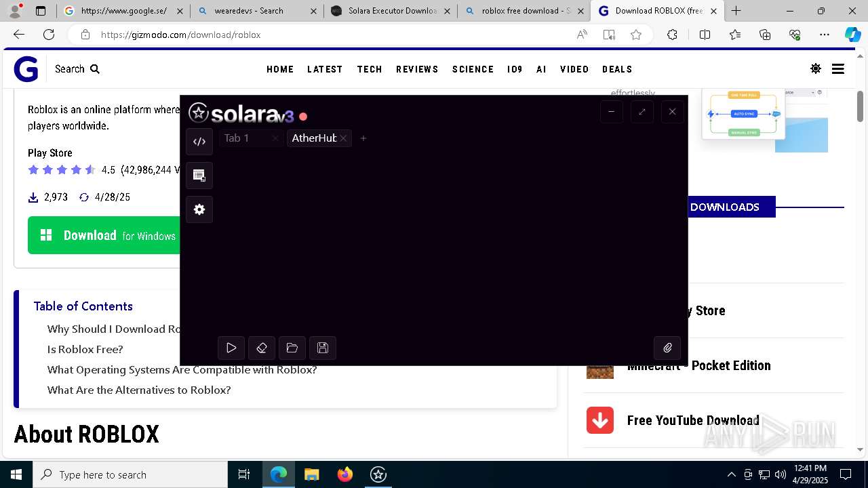Open the LATEST menu item
Image resolution: width=868 pixels, height=488 pixels.
coord(325,69)
